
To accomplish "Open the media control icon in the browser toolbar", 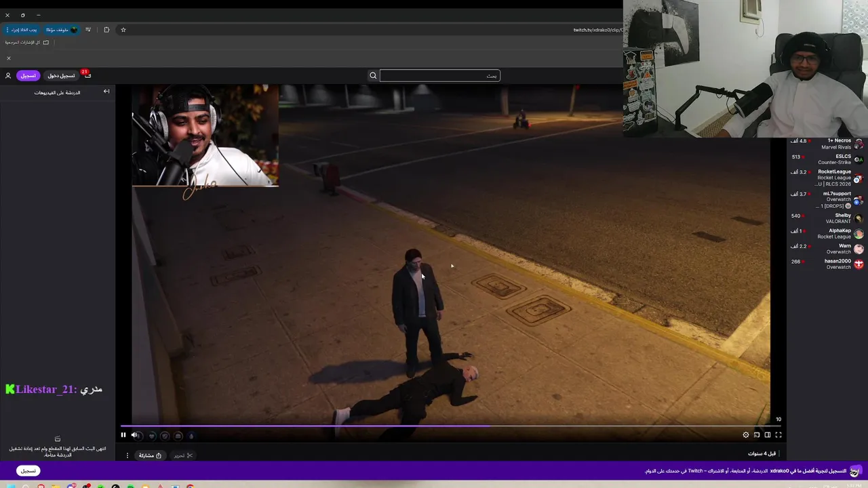I will coord(88,30).
